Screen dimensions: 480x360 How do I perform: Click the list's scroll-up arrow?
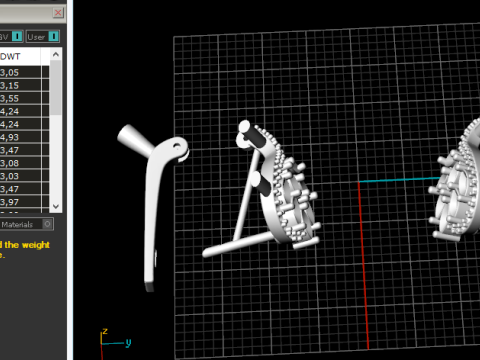[x=56, y=54]
